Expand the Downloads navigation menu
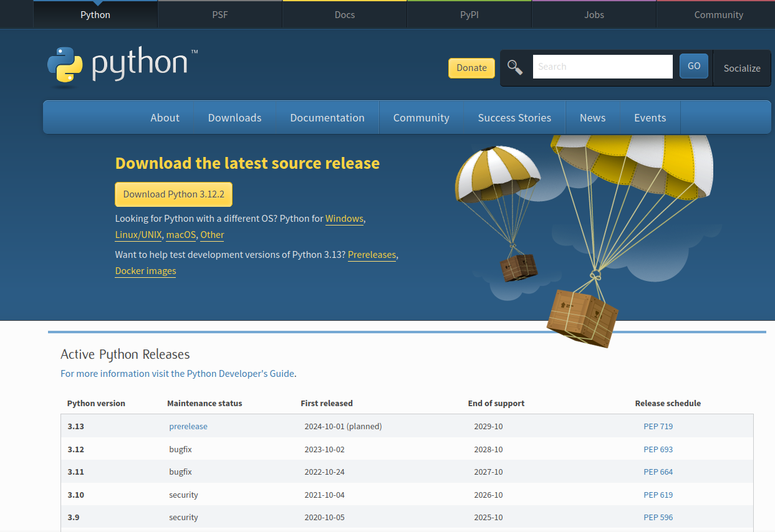Screen dimensions: 775x532 point(234,118)
